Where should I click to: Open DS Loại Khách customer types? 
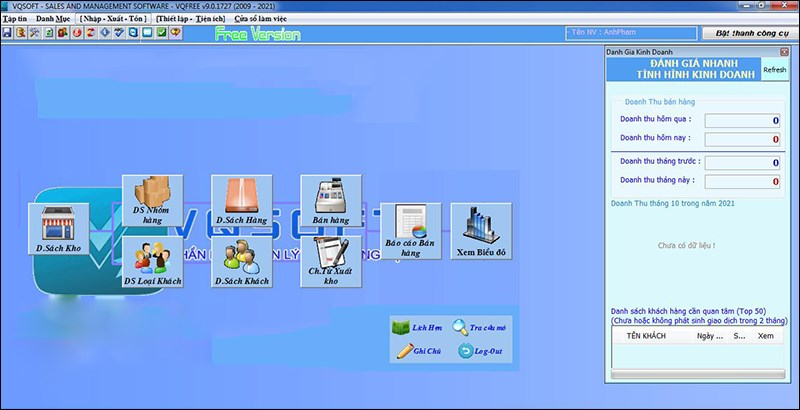(x=152, y=262)
